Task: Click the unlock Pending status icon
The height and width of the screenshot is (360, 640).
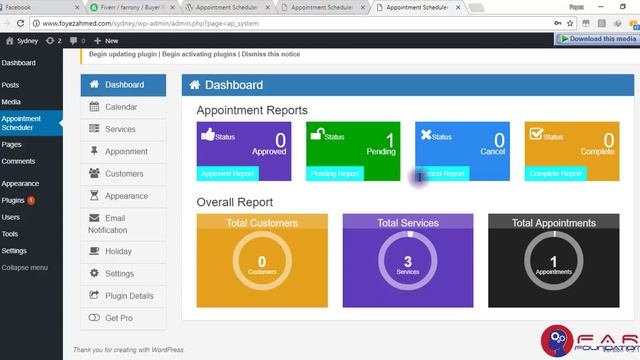Action: coord(317,134)
